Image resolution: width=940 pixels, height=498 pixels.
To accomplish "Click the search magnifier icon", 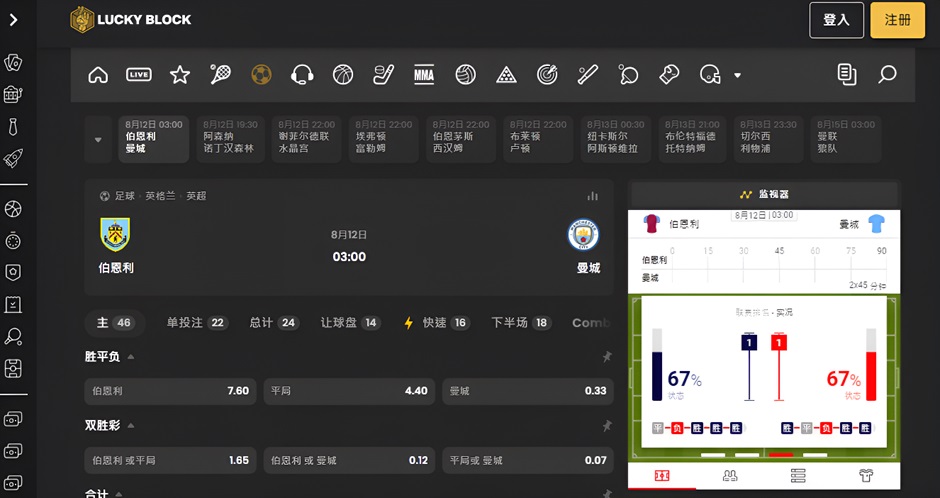I will [x=886, y=74].
